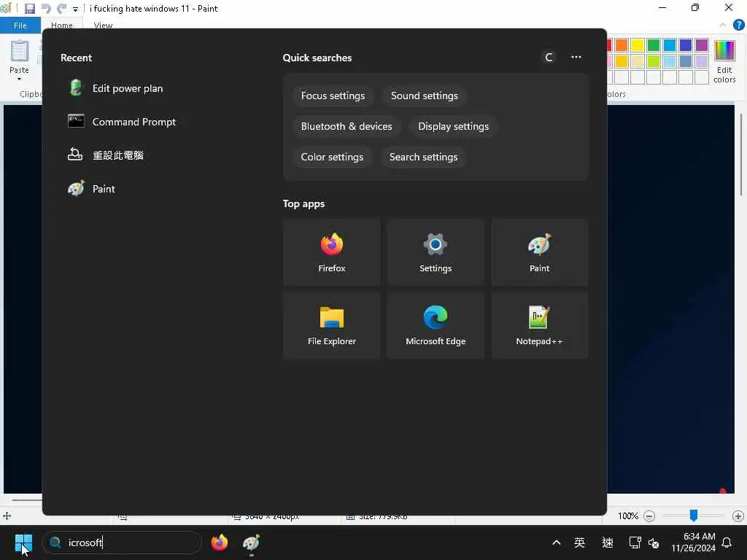Click Search settings quick search
The width and height of the screenshot is (747, 560).
pyautogui.click(x=423, y=157)
